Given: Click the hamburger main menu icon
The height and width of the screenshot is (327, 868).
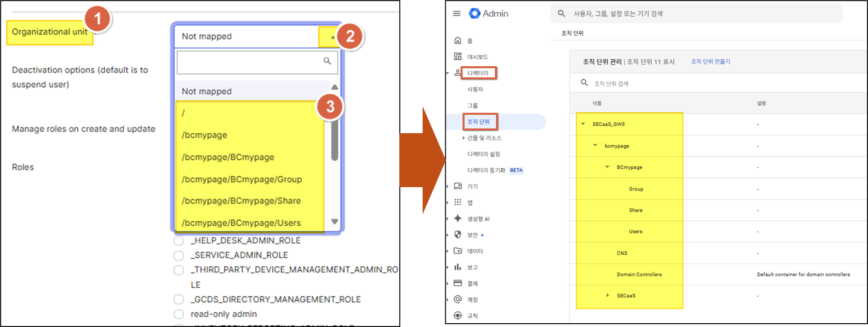Looking at the screenshot, I should click(457, 14).
